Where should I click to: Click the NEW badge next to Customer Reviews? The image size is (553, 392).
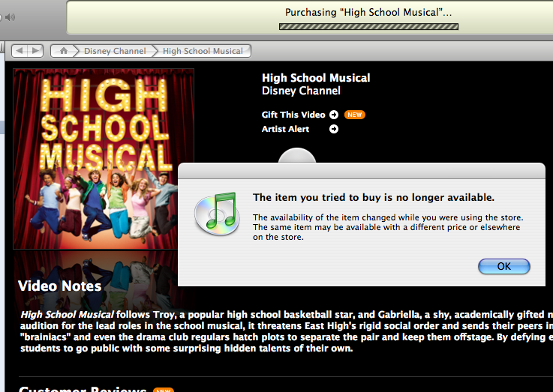(164, 390)
